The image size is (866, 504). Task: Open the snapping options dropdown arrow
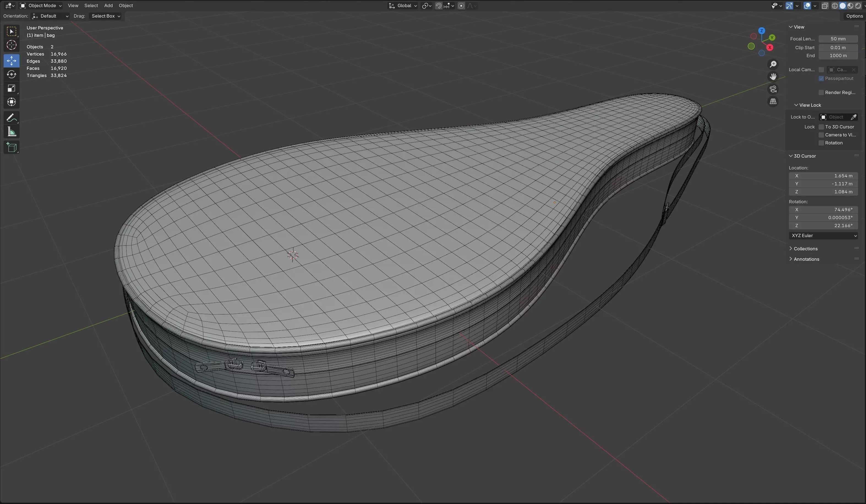(x=449, y=6)
